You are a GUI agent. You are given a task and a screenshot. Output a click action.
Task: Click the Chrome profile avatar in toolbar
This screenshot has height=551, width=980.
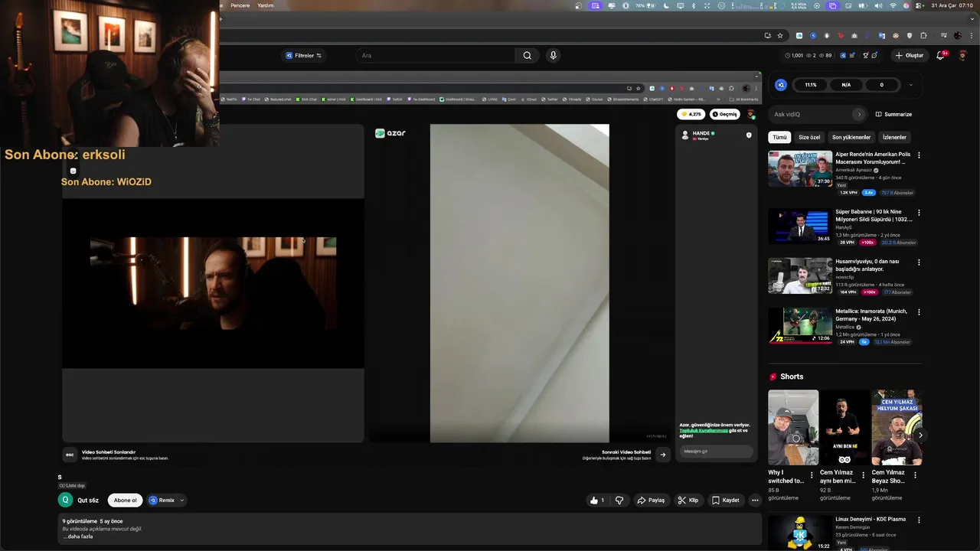(957, 35)
